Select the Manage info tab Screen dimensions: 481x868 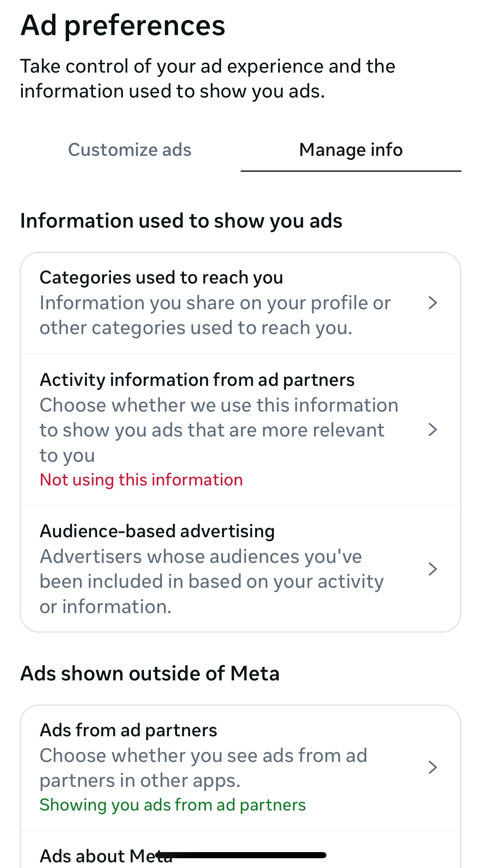351,150
